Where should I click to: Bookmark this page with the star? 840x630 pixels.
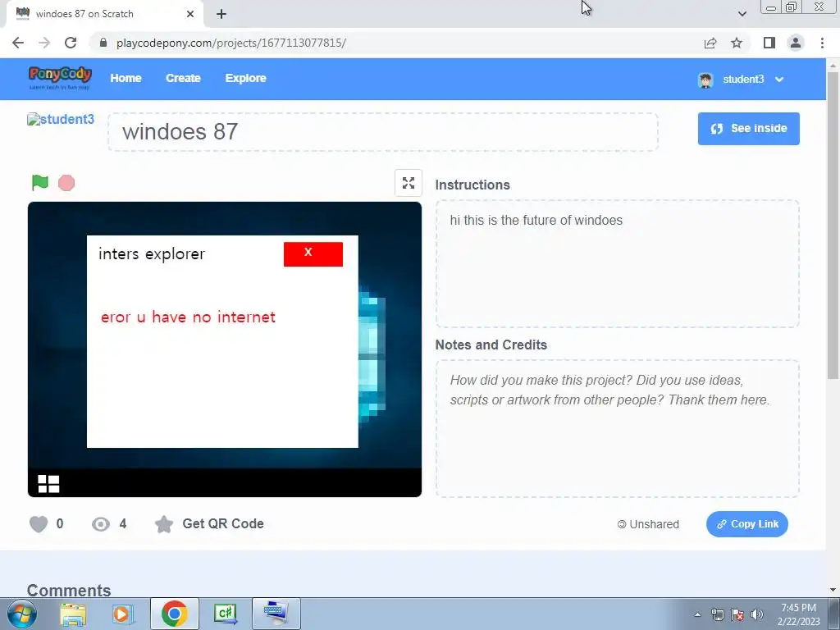[x=737, y=43]
